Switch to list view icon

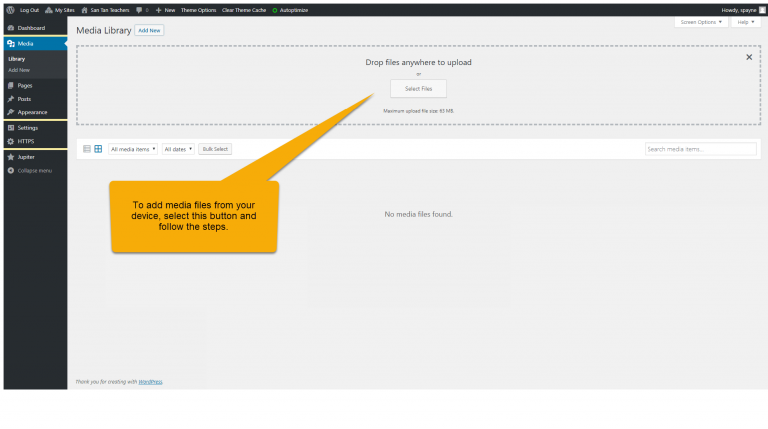(x=87, y=149)
